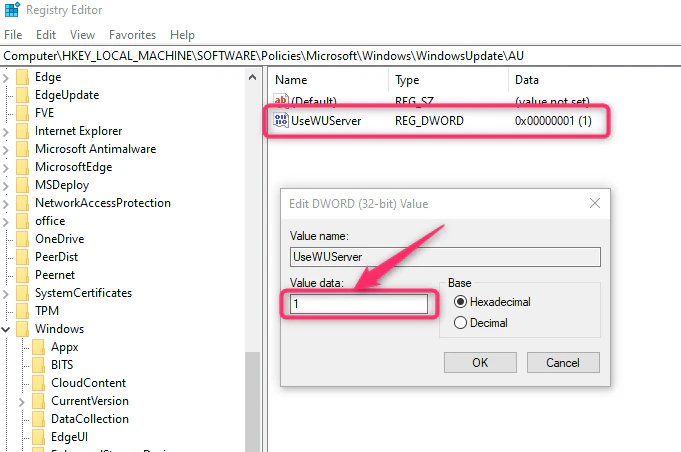Select the OneDrive folder icon
The height and width of the screenshot is (452, 681).
coord(22,239)
